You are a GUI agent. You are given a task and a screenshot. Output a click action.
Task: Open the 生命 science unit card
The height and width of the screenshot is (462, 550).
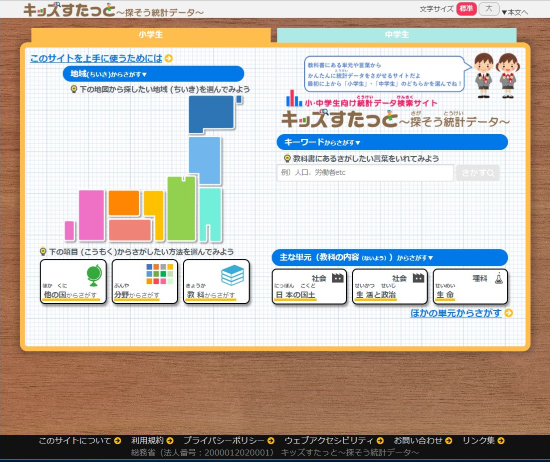tap(470, 287)
